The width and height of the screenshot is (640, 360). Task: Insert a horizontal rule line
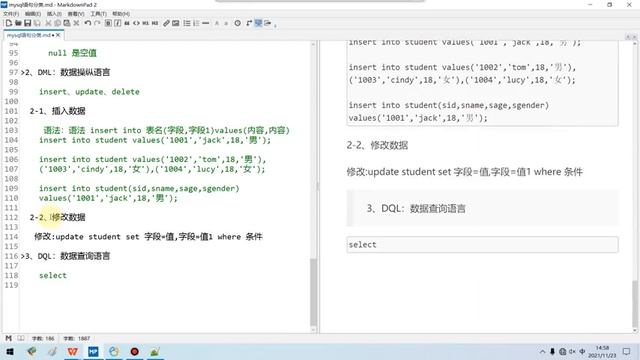click(206, 23)
